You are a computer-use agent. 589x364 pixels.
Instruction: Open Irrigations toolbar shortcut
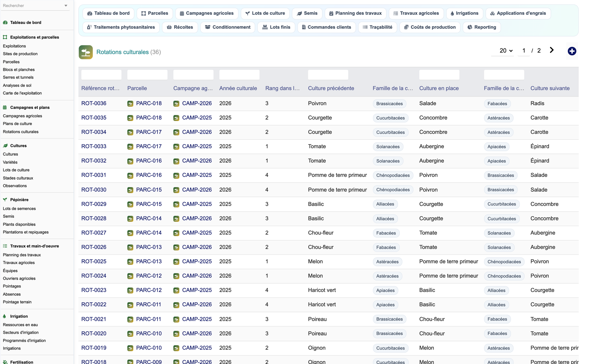pos(465,13)
